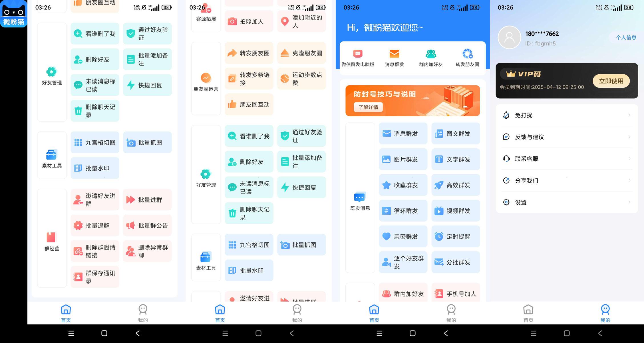Tap the profile avatar picture

[x=509, y=37]
